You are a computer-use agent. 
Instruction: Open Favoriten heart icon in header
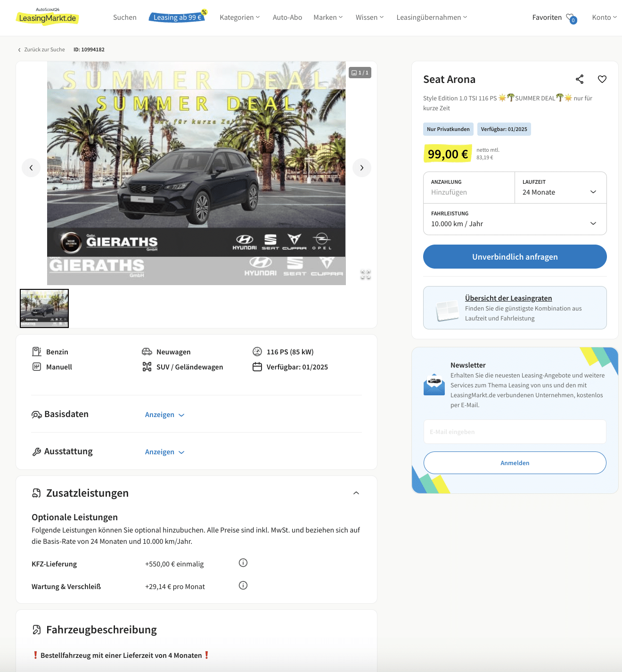571,18
